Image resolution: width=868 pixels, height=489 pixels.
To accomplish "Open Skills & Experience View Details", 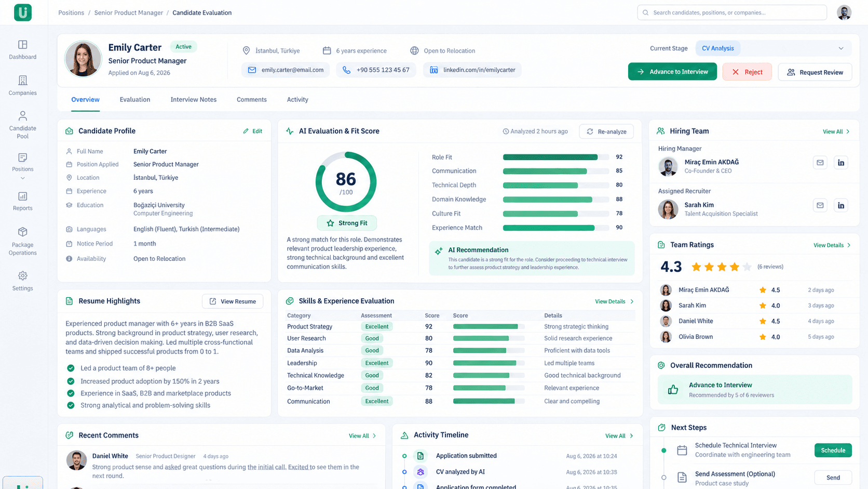I will (x=614, y=301).
